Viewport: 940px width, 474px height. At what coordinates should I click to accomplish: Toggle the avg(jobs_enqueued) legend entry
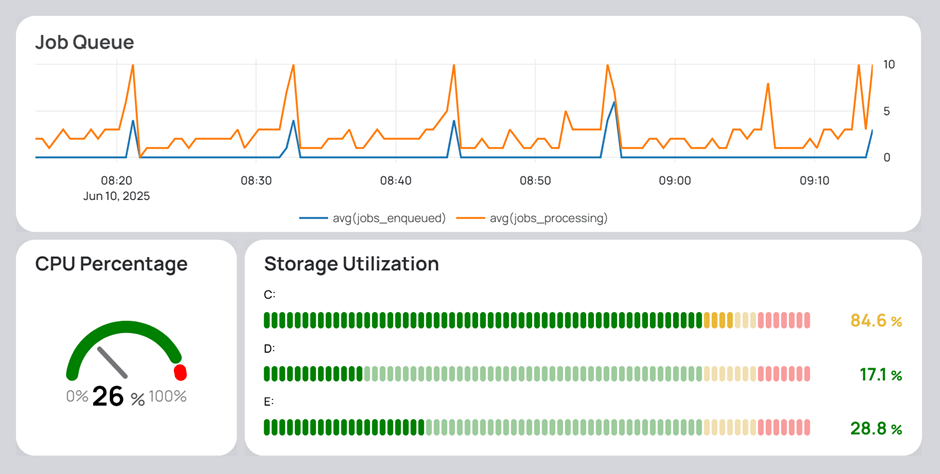(x=372, y=219)
